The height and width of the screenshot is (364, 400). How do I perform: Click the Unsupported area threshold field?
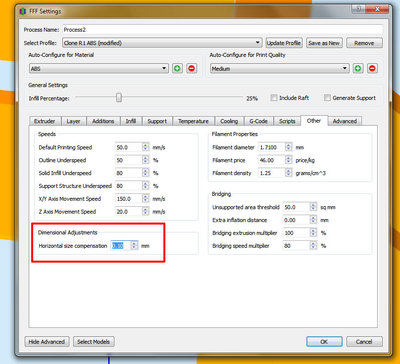[296, 207]
